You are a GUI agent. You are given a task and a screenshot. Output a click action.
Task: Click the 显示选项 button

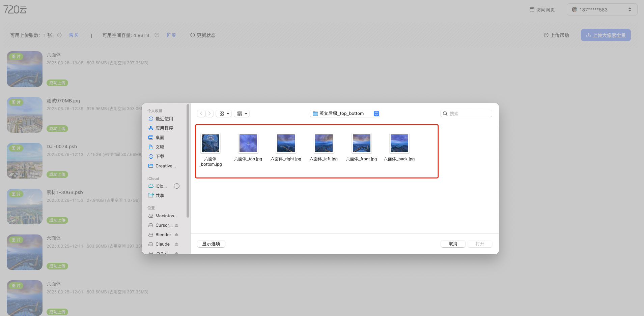tap(211, 244)
